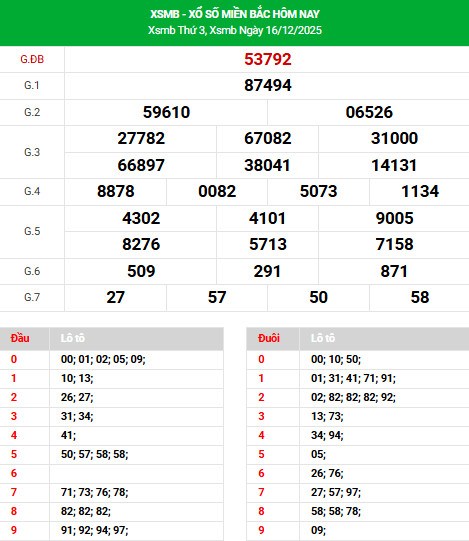Click the G.2 number 59610
Screen dimensions: 469x541
(x=166, y=112)
